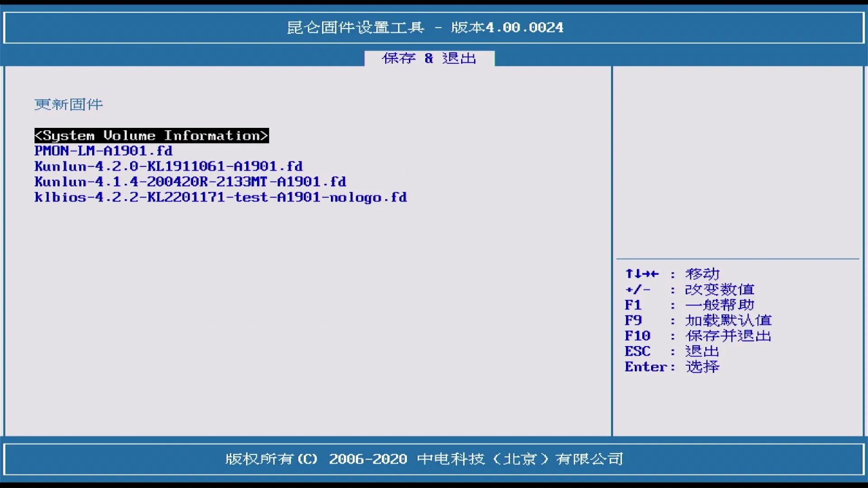The width and height of the screenshot is (868, 488).
Task: Select Kunlun-4.2.0-KL1911061-A1901.fd file
Action: click(168, 166)
